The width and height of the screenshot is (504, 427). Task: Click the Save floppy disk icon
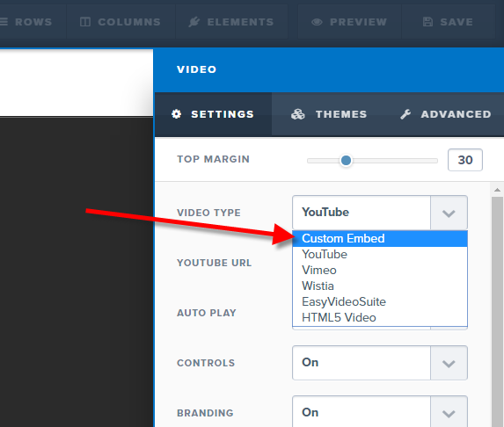pyautogui.click(x=427, y=22)
